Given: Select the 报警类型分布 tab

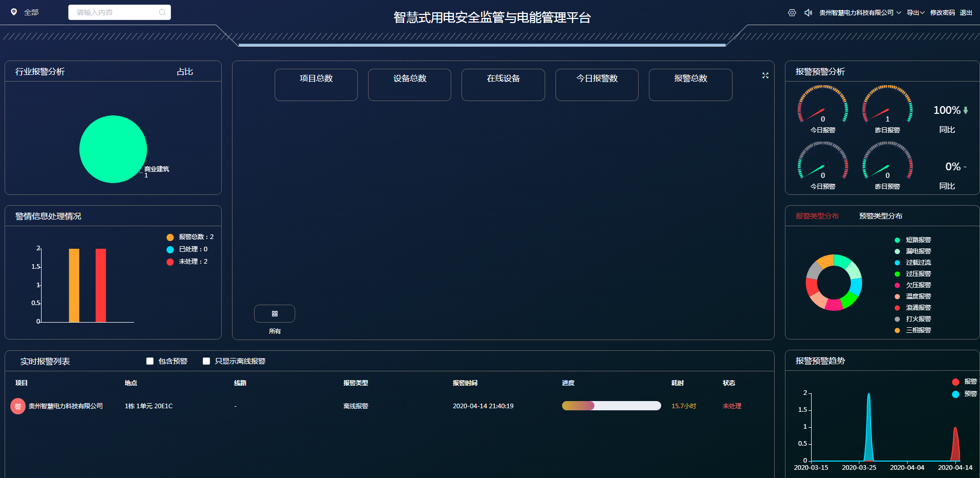Looking at the screenshot, I should 817,216.
